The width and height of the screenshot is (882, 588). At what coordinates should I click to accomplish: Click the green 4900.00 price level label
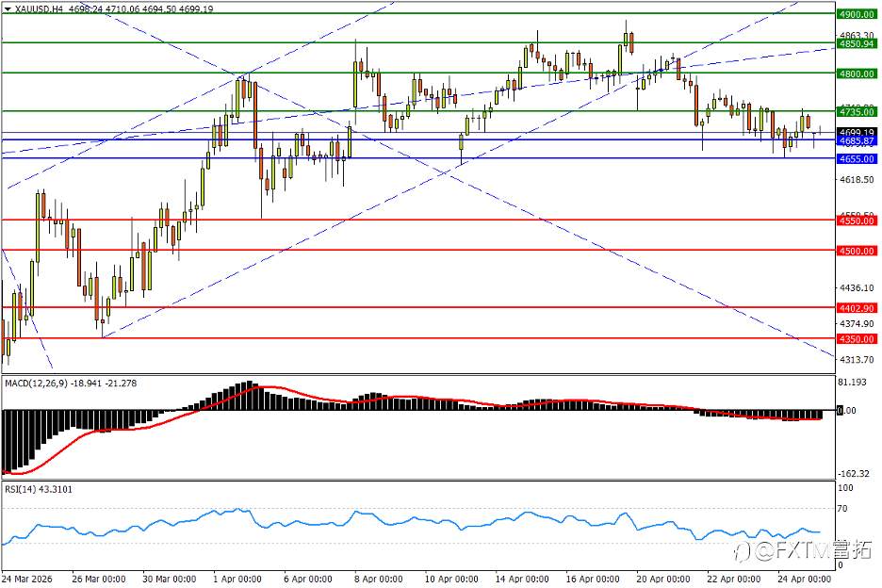(857, 15)
